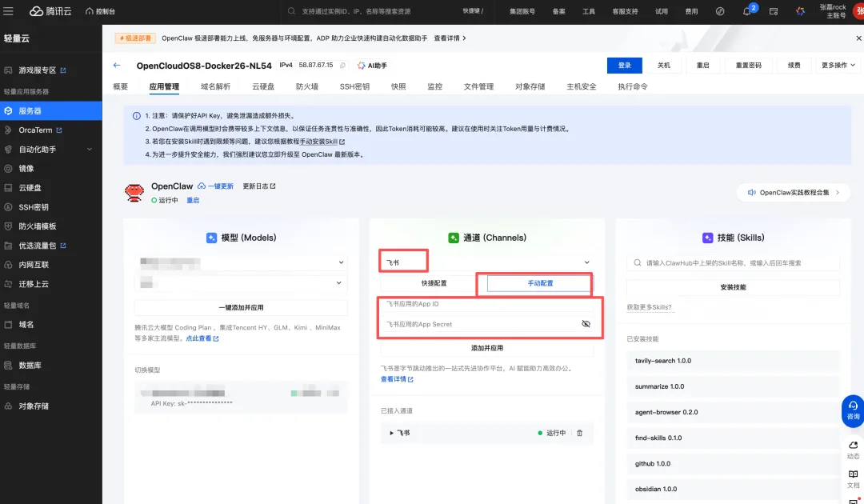Open the 咨询 support chat bubble
The image size is (864, 504).
[853, 410]
